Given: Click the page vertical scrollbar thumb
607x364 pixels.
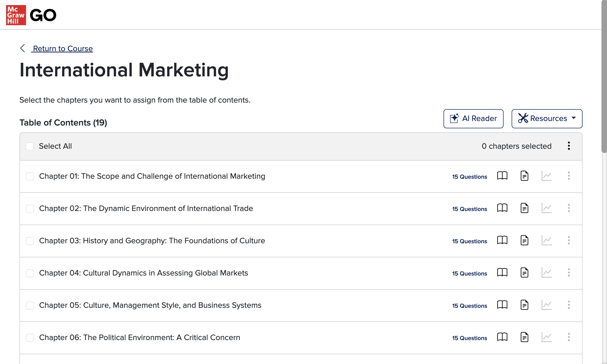Looking at the screenshot, I should [604, 76].
